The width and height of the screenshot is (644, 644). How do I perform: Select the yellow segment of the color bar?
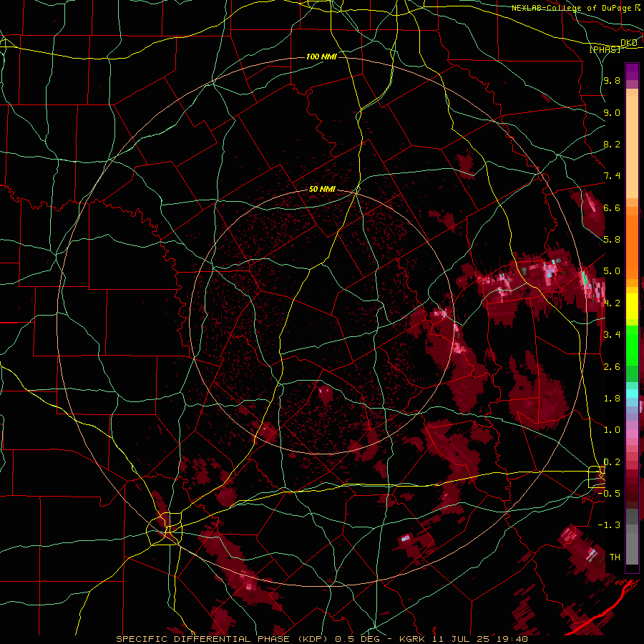632,306
